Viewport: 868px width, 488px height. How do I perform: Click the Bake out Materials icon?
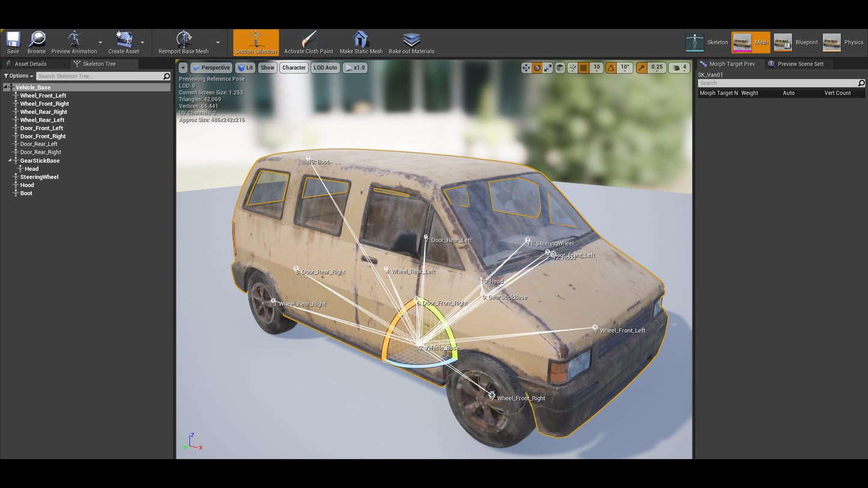(x=411, y=40)
